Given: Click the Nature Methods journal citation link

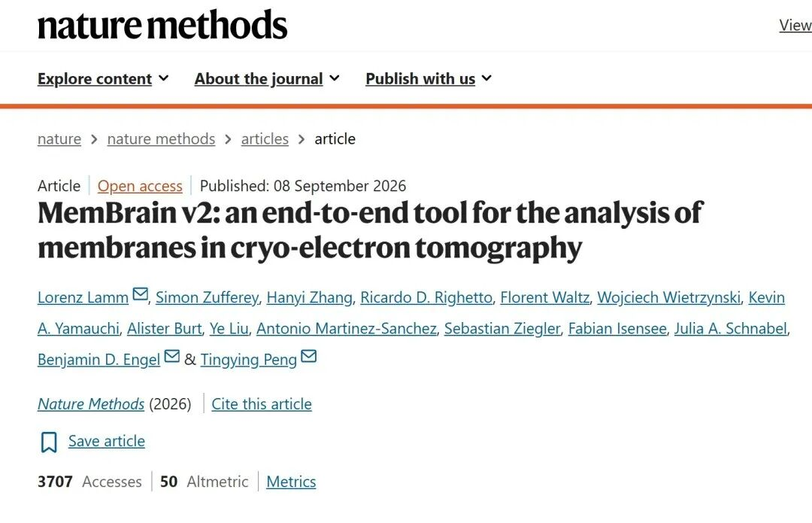Looking at the screenshot, I should pyautogui.click(x=91, y=404).
